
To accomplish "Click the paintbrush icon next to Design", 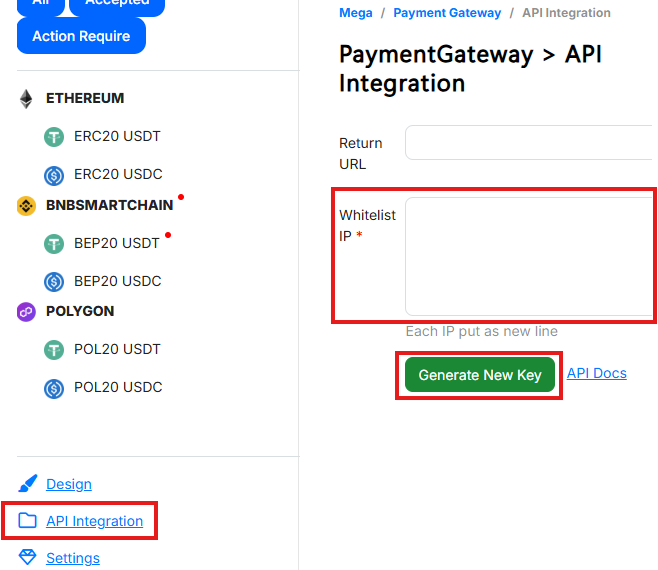I will click(x=28, y=483).
